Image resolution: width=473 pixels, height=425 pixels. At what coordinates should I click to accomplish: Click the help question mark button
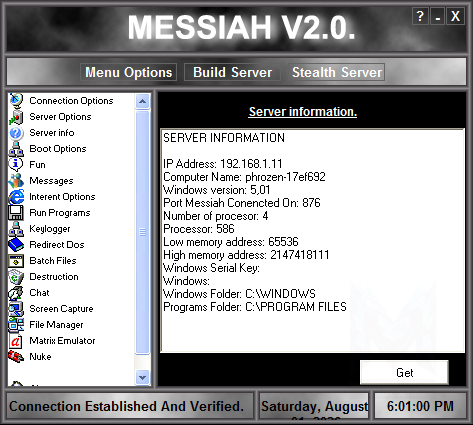point(420,16)
